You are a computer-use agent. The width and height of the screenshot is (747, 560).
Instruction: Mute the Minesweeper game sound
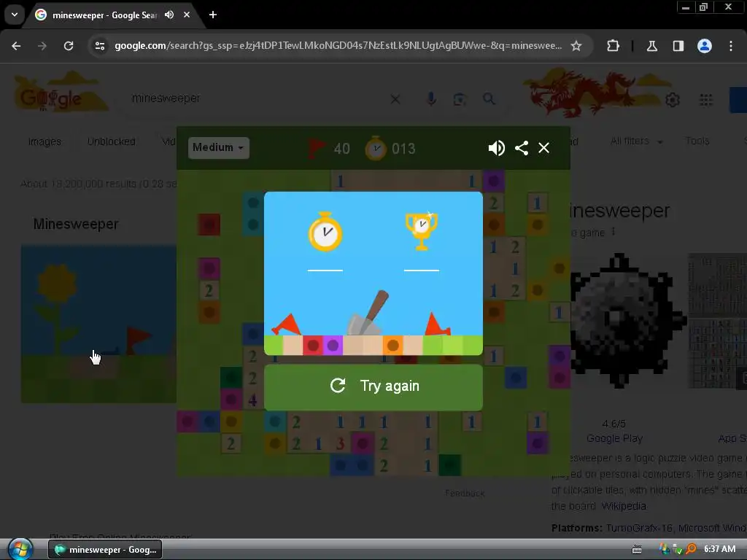(x=496, y=148)
